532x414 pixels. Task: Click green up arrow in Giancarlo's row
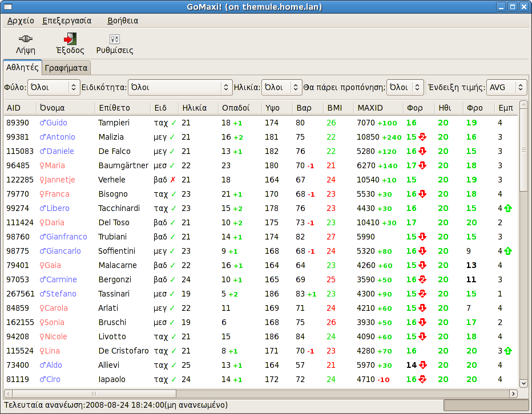(508, 251)
